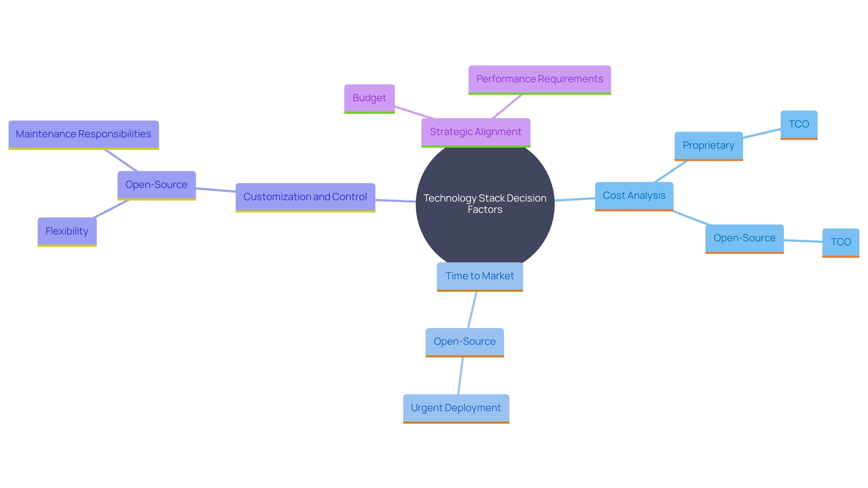
Task: Click the Cost Analysis node icon
Action: coord(634,196)
